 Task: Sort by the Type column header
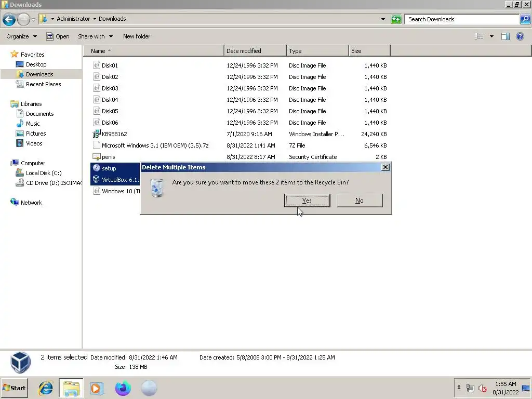point(317,51)
